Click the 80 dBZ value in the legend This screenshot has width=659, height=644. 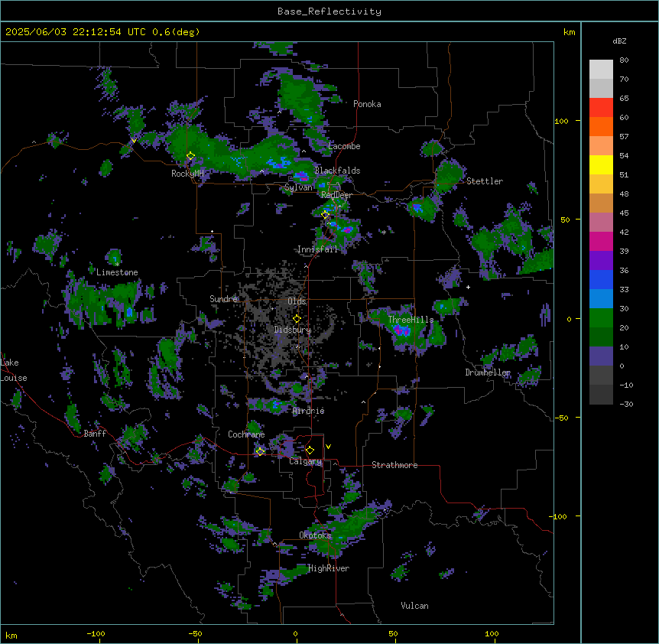tap(624, 60)
